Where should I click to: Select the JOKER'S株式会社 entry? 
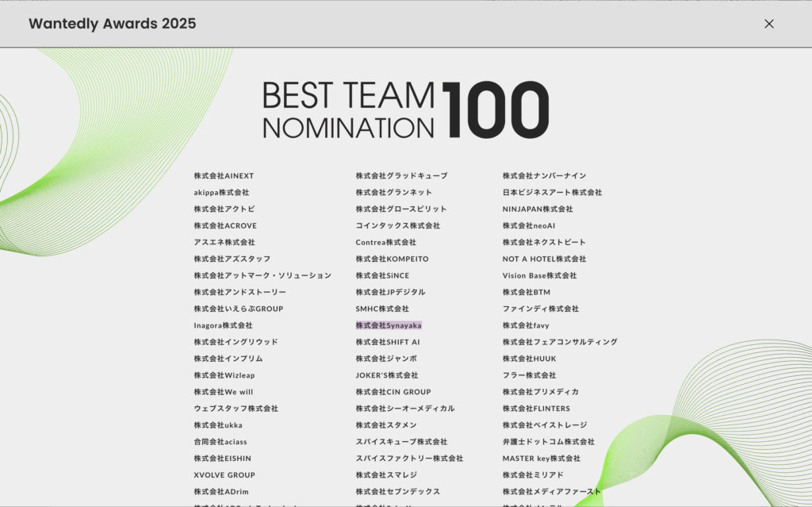[387, 374]
